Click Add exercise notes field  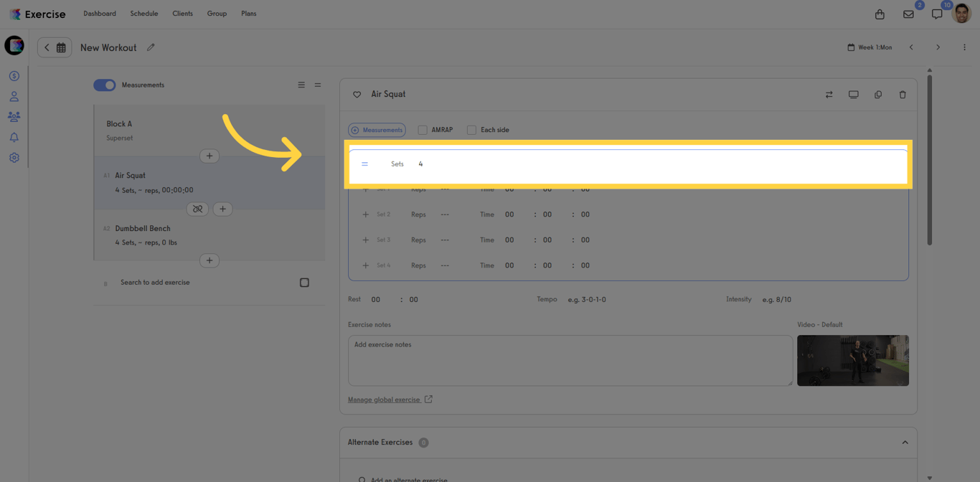(x=570, y=360)
